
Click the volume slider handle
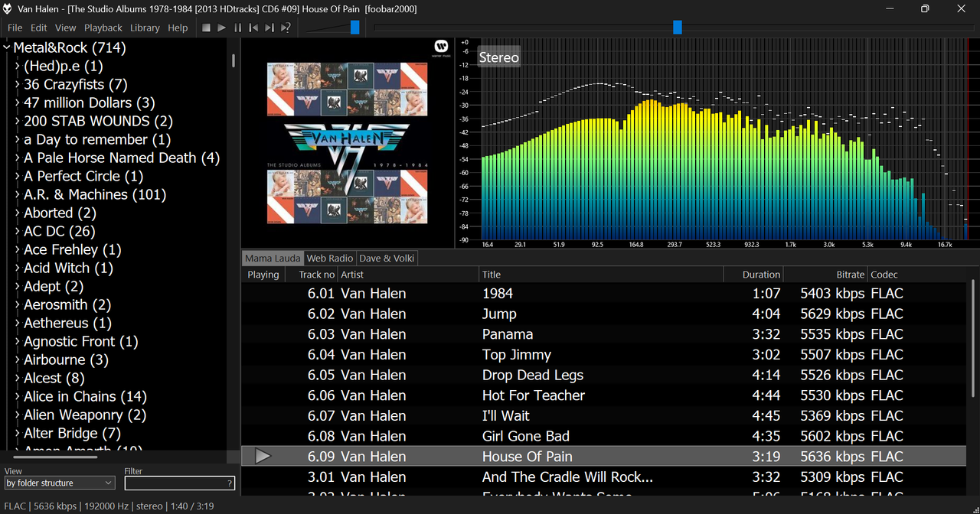pos(354,28)
